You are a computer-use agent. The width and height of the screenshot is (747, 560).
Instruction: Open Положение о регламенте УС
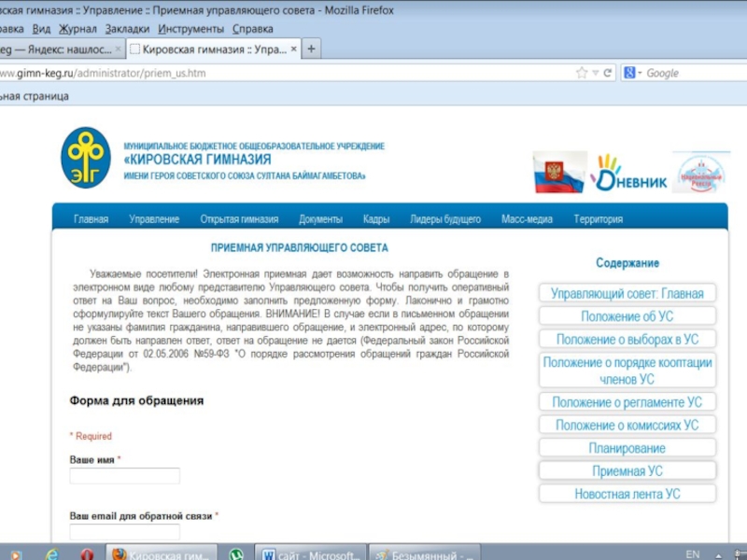pyautogui.click(x=627, y=402)
